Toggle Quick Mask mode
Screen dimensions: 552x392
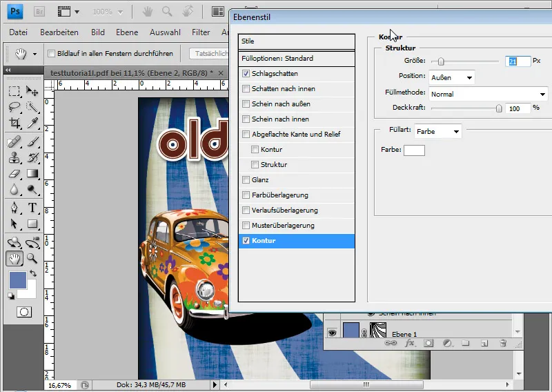pyautogui.click(x=24, y=312)
